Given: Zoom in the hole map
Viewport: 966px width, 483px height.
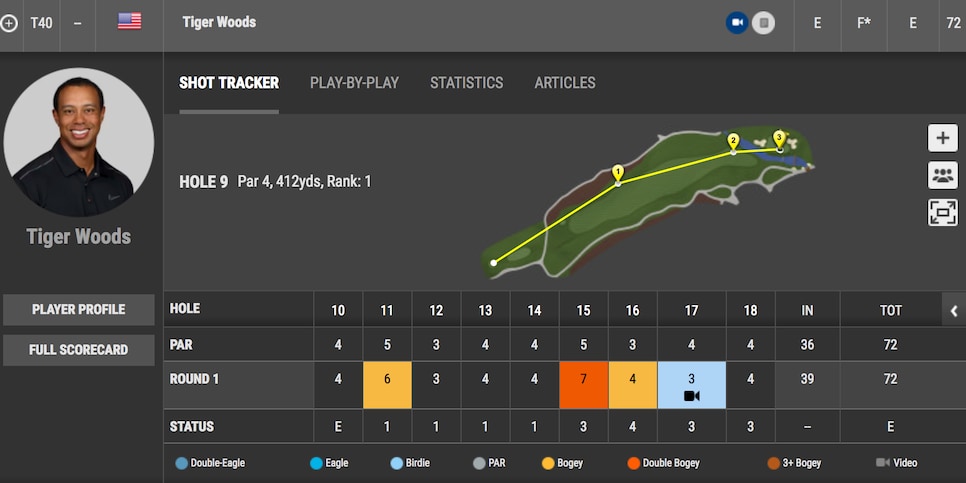Looking at the screenshot, I should click(943, 138).
